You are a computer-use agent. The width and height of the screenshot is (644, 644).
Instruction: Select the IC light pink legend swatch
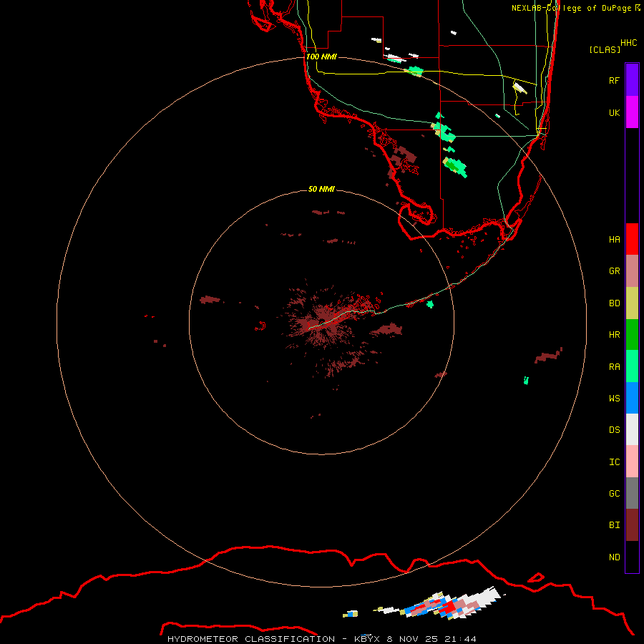pos(632,462)
